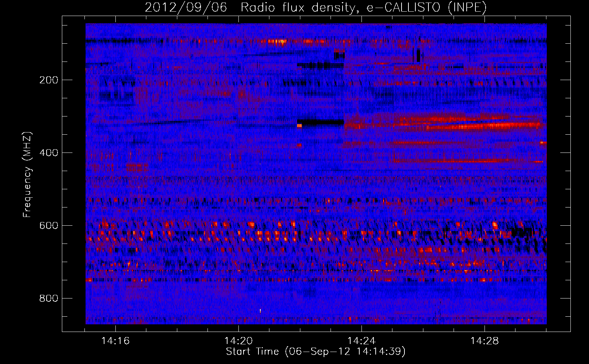Click the 14:16 time tick label
The height and width of the screenshot is (364, 589).
coord(115,341)
